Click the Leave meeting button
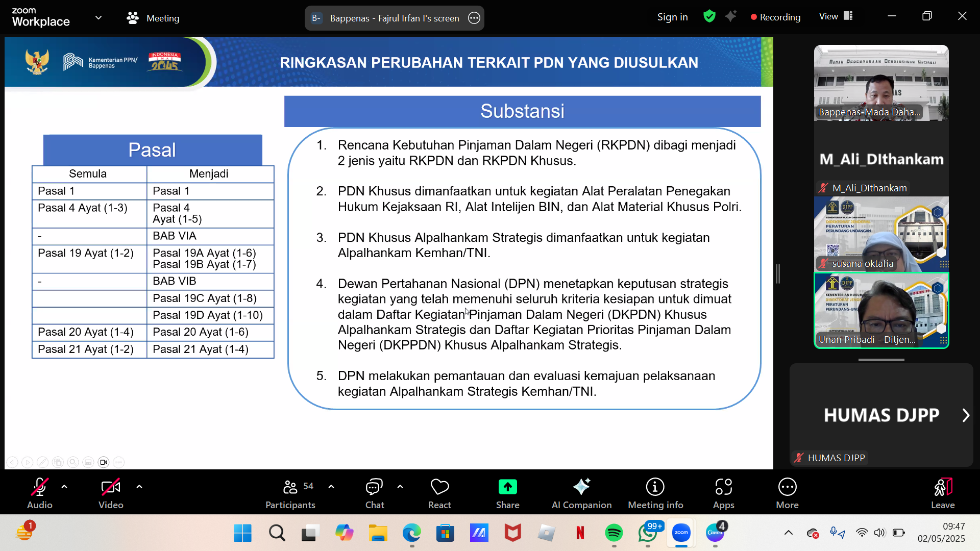 pos(943,493)
